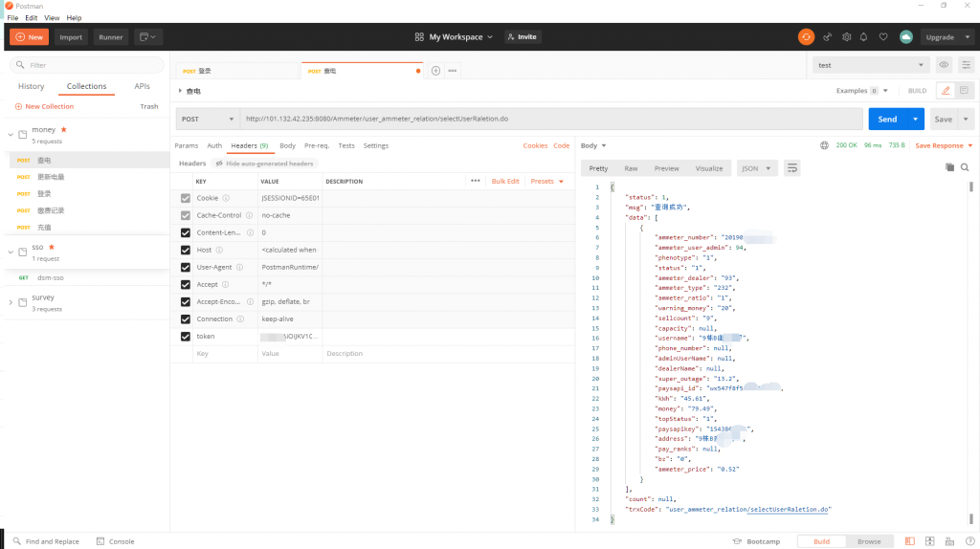Open the notifications bell icon
Viewport: 980px width, 549px height.
864,37
